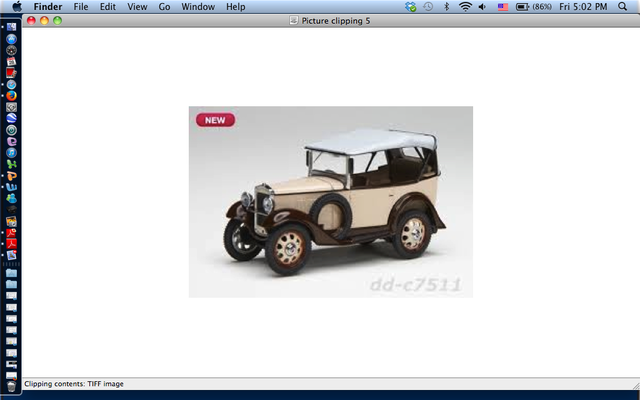Open the Wi-Fi status menu

click(465, 7)
